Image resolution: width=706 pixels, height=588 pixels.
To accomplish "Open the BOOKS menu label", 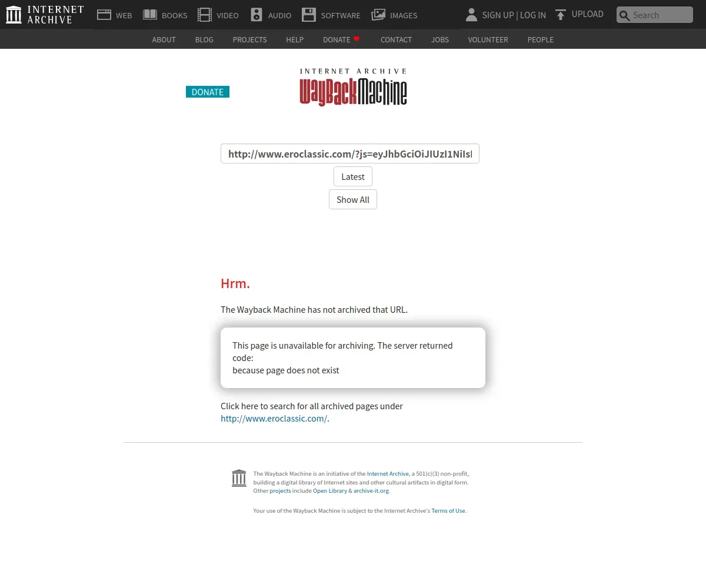I will click(175, 15).
